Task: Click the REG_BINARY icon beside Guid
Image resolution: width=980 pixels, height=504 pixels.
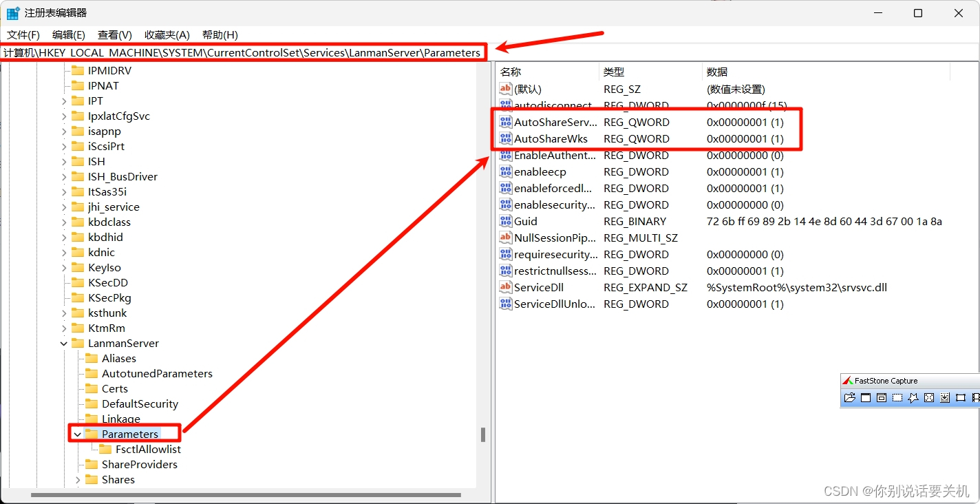Action: pos(504,221)
